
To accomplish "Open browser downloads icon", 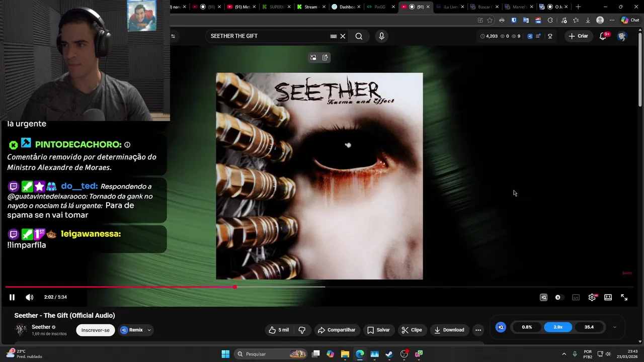I will coord(588,20).
